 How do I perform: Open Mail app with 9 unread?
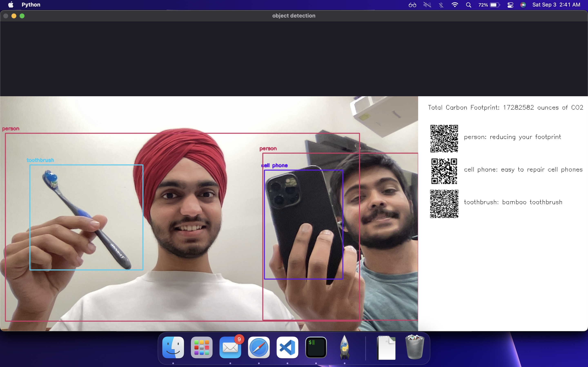[230, 347]
